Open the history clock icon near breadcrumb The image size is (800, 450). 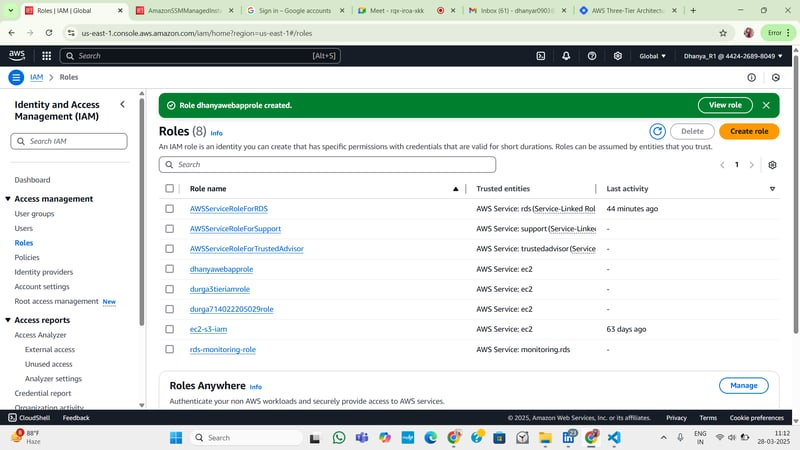click(776, 78)
